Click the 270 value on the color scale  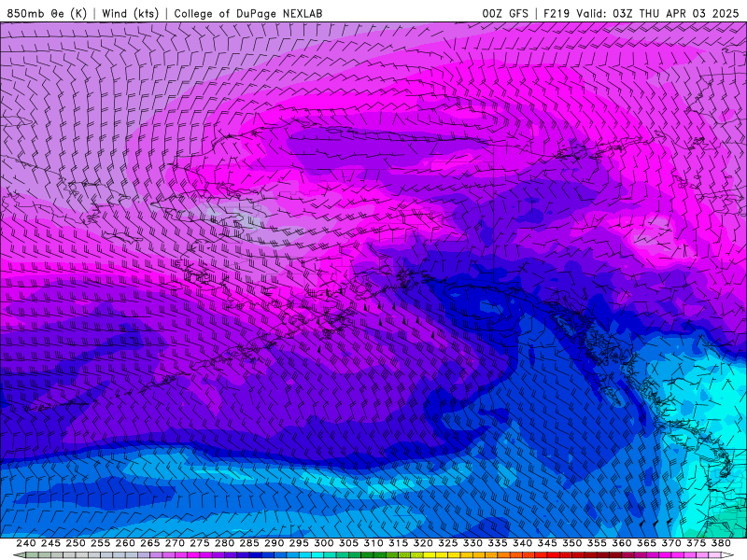coord(175,543)
